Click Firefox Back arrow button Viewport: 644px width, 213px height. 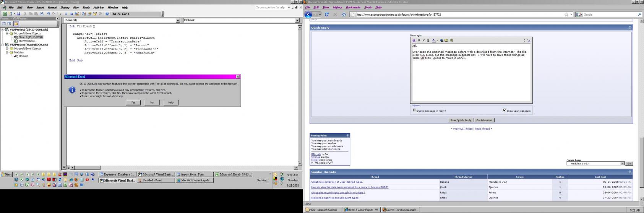pos(308,15)
